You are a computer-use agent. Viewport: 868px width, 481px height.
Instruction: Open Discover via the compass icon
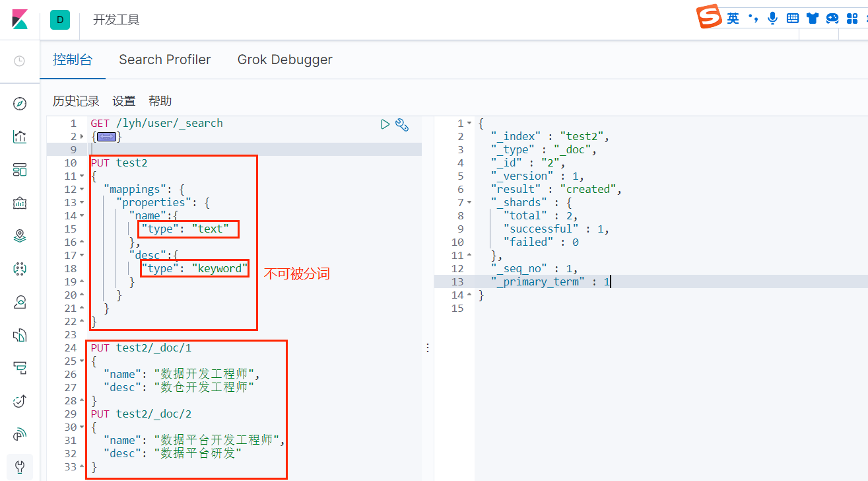20,104
